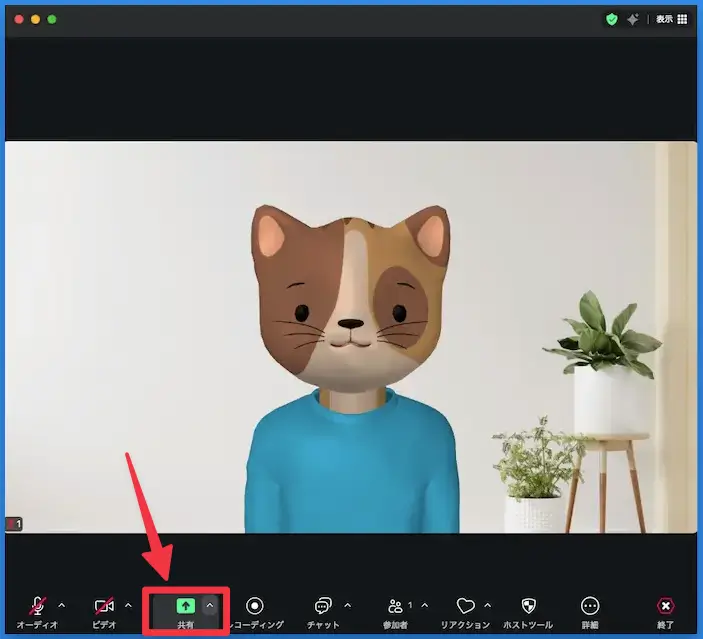Screen dimensions: 703x639
Task: Expand video options arrow next to ビデオ
Action: pyautogui.click(x=128, y=606)
